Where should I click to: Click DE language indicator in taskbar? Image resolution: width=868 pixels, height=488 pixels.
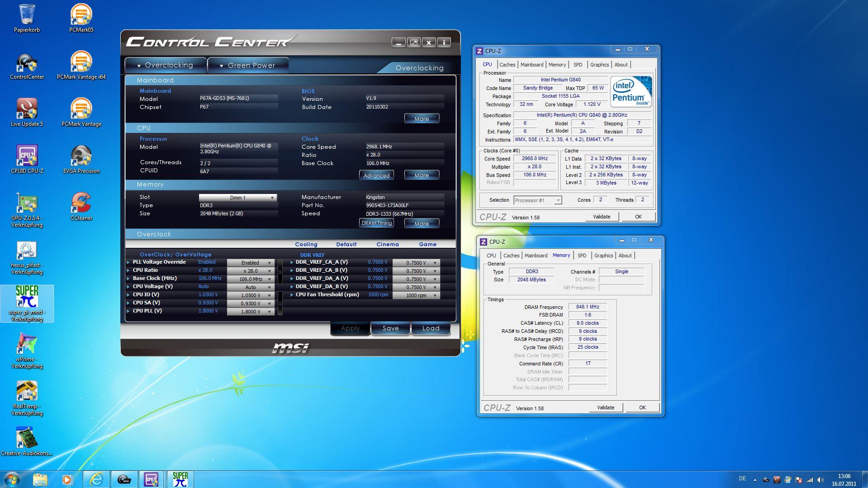pos(742,479)
